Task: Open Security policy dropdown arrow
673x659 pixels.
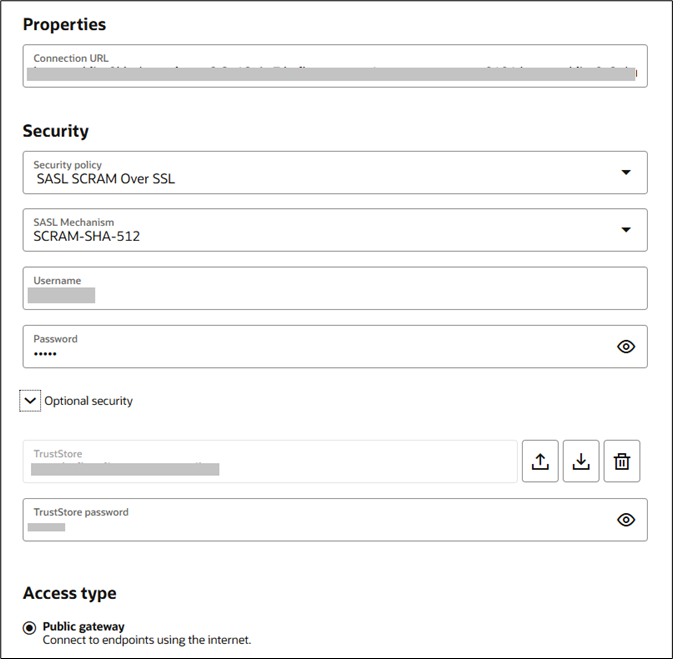Action: [626, 172]
